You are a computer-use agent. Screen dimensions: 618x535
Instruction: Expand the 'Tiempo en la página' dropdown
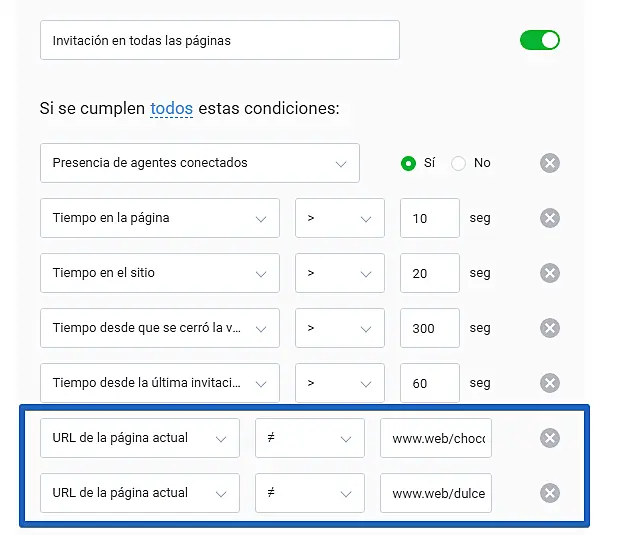160,218
